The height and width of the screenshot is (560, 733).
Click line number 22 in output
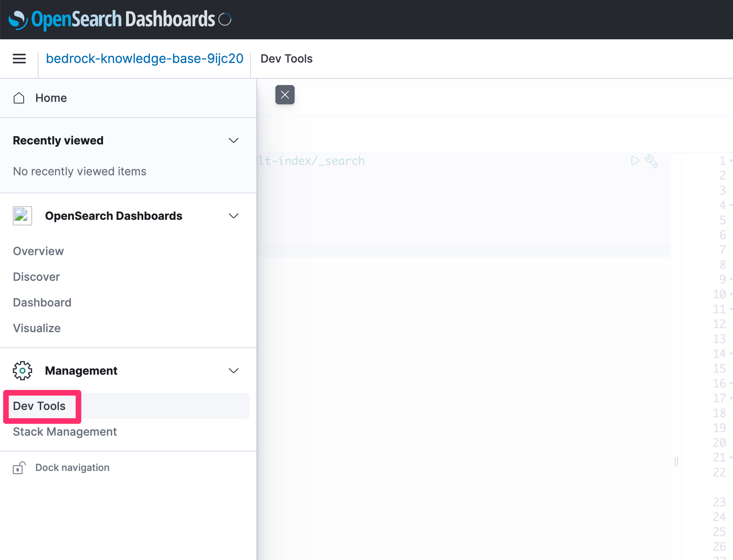[719, 473]
